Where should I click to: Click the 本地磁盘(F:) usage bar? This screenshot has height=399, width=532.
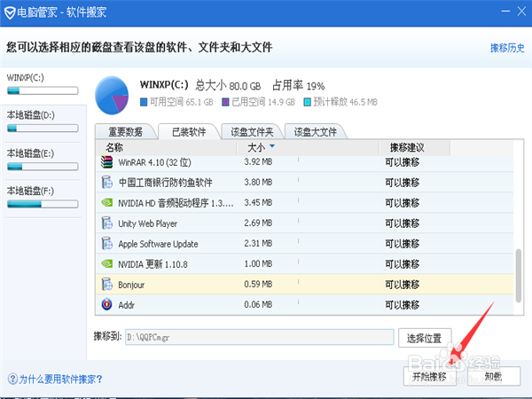click(43, 204)
